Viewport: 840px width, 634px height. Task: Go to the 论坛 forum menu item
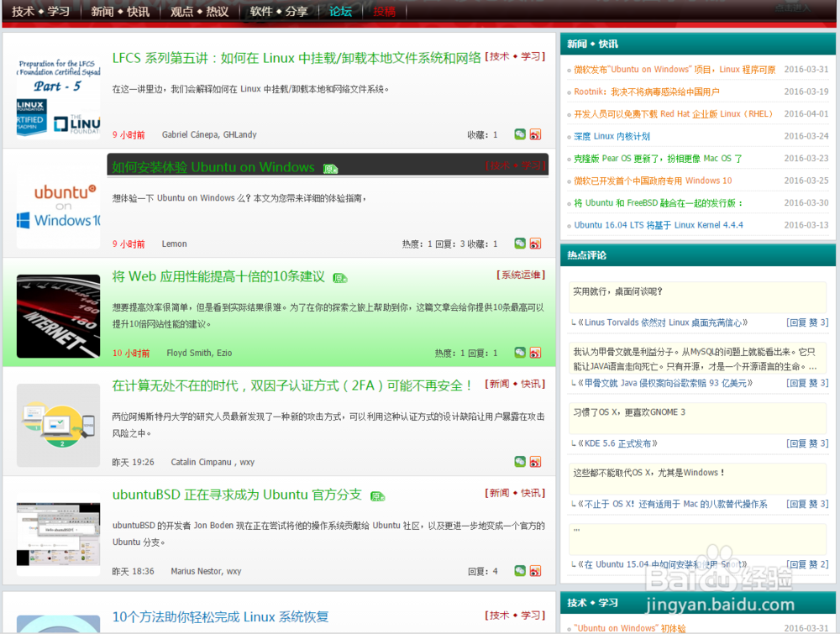click(340, 11)
